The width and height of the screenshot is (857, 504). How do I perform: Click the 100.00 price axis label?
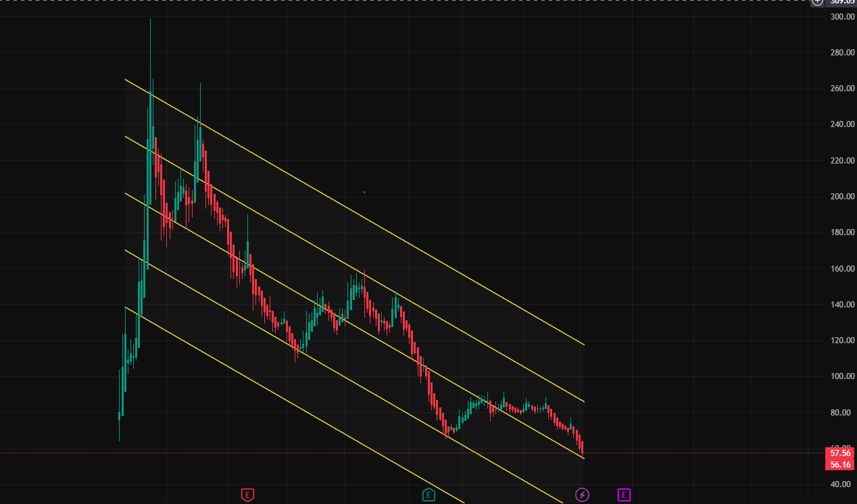pyautogui.click(x=841, y=376)
